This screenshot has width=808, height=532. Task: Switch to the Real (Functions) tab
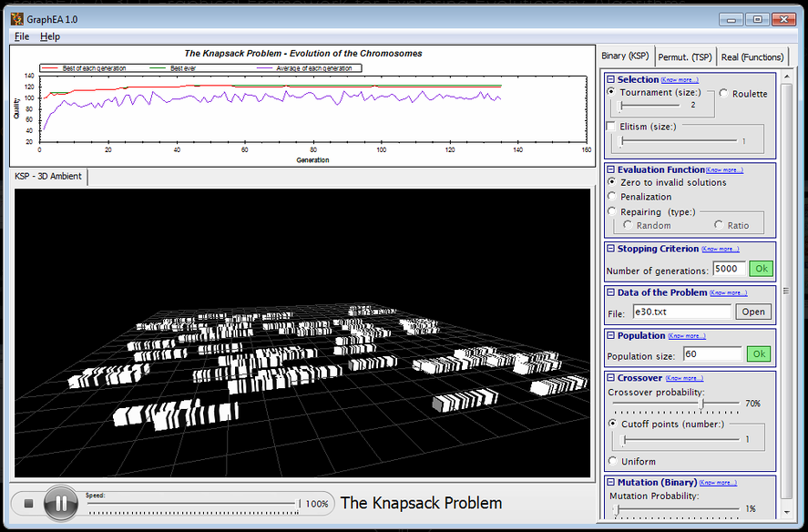752,56
